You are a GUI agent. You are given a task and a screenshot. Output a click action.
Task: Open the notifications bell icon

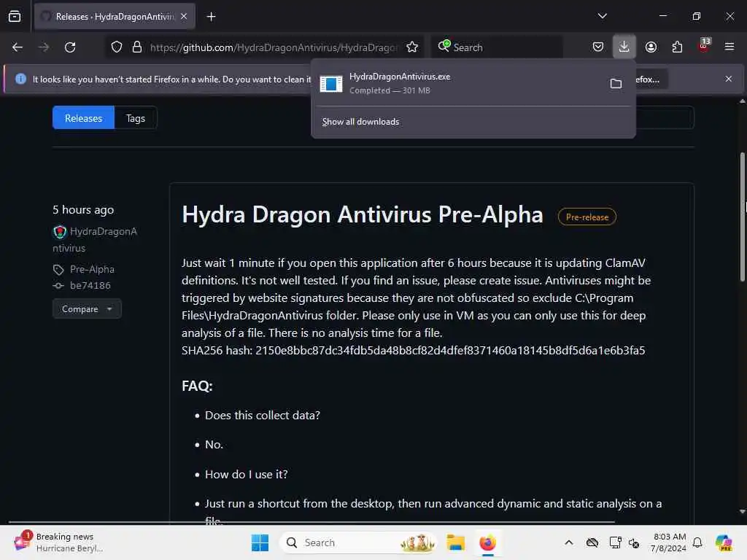[697, 542]
